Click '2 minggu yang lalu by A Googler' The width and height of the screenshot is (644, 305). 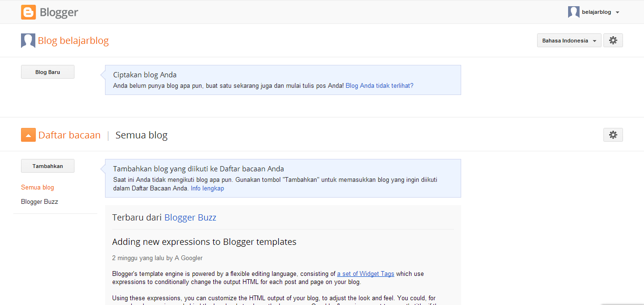(158, 258)
